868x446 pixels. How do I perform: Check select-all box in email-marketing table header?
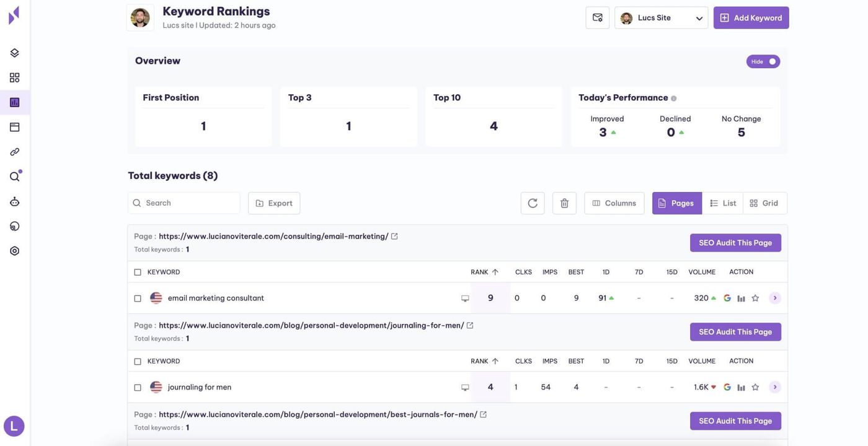(x=138, y=273)
